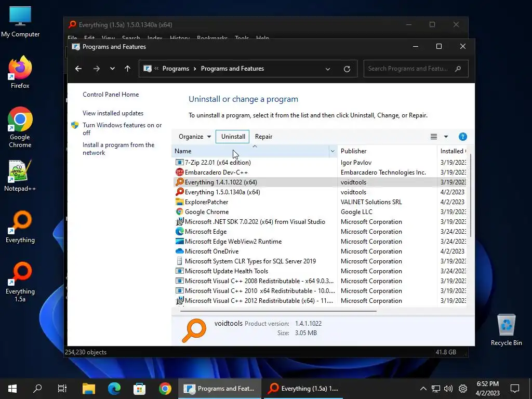
Task: Open File Explorer from the taskbar
Action: 88,389
